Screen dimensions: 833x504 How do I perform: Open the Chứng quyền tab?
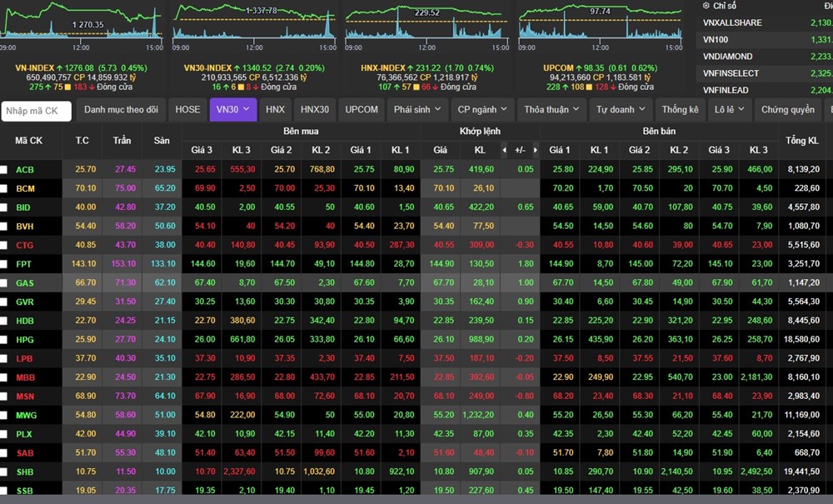coord(787,109)
